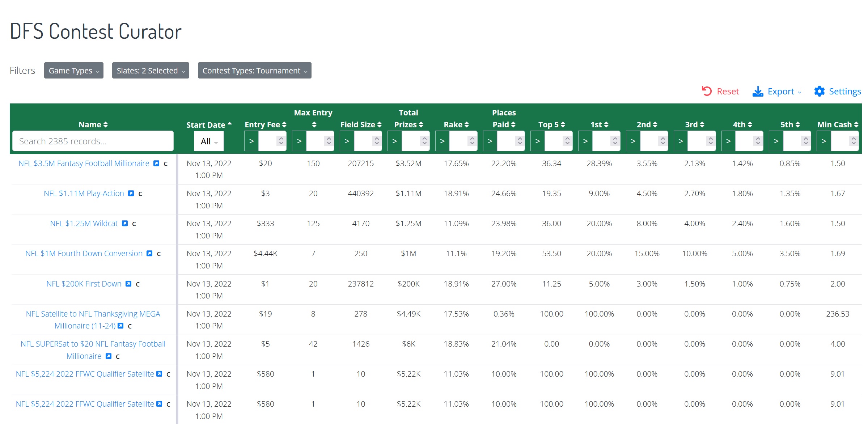Sort table by 4th place column
Viewport: 868px width, 424px height.
[x=742, y=124]
